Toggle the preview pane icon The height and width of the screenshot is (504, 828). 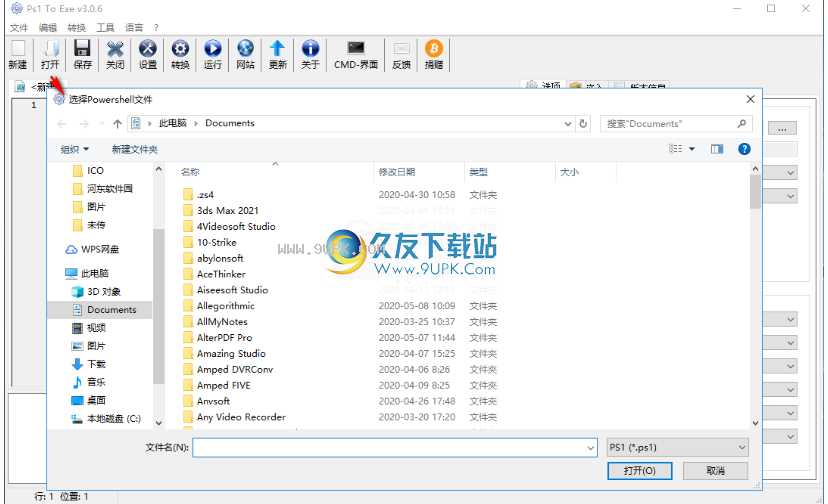pyautogui.click(x=717, y=149)
